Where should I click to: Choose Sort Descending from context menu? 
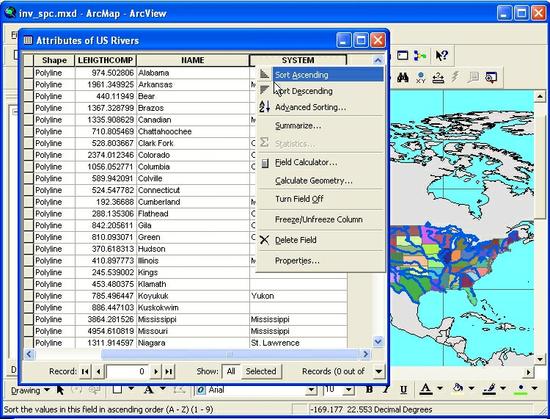tap(303, 91)
